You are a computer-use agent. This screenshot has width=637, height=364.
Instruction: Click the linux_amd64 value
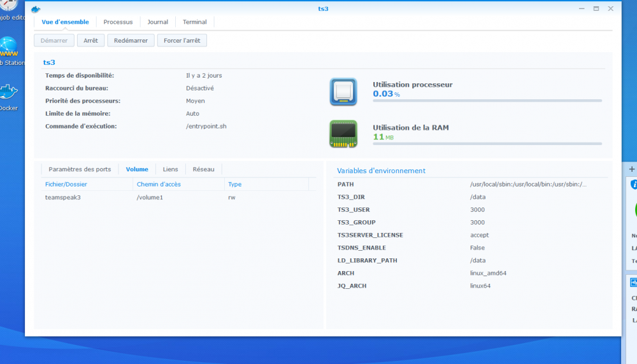click(x=489, y=273)
